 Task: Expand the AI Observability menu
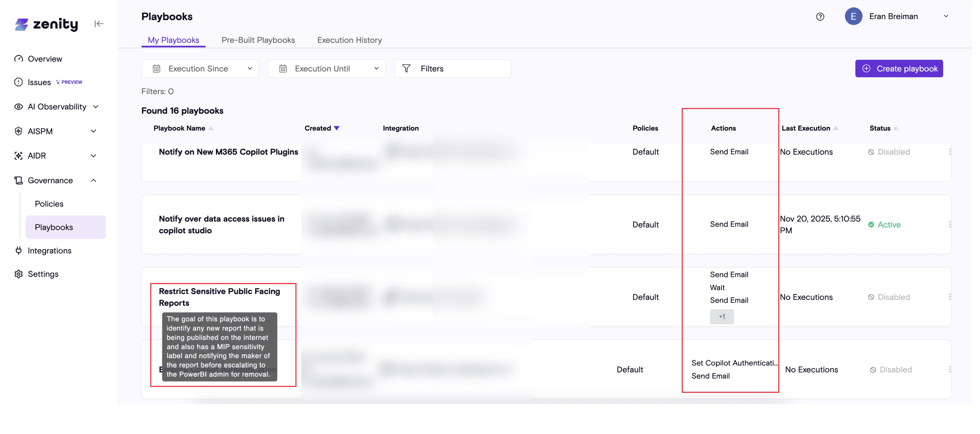[x=96, y=106]
